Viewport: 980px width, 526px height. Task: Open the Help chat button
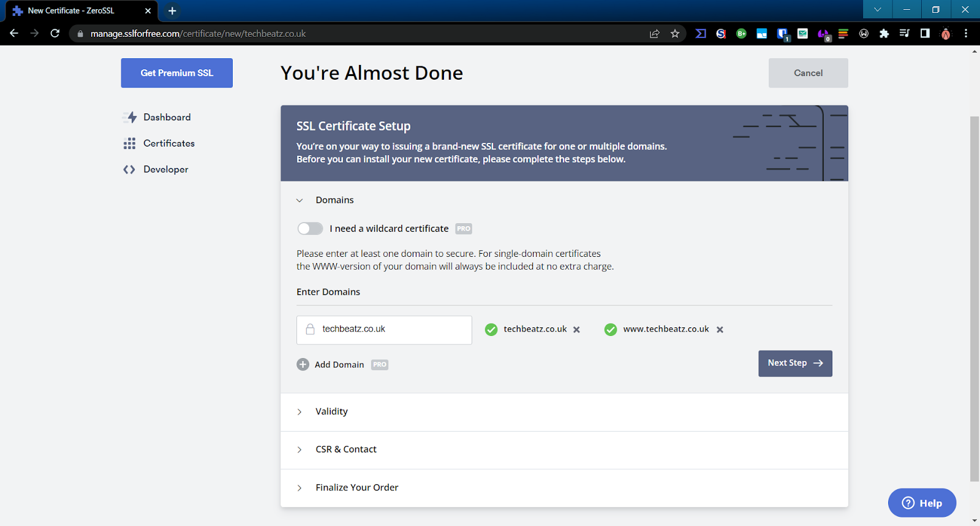click(922, 503)
